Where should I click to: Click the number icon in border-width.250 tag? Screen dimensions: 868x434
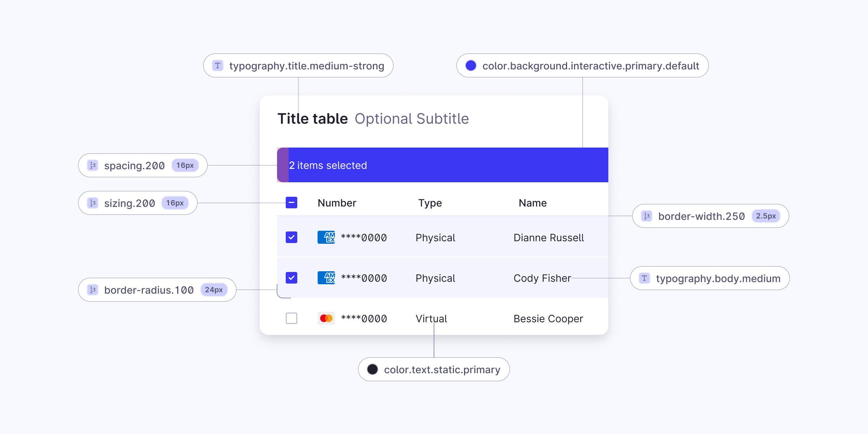coord(647,216)
